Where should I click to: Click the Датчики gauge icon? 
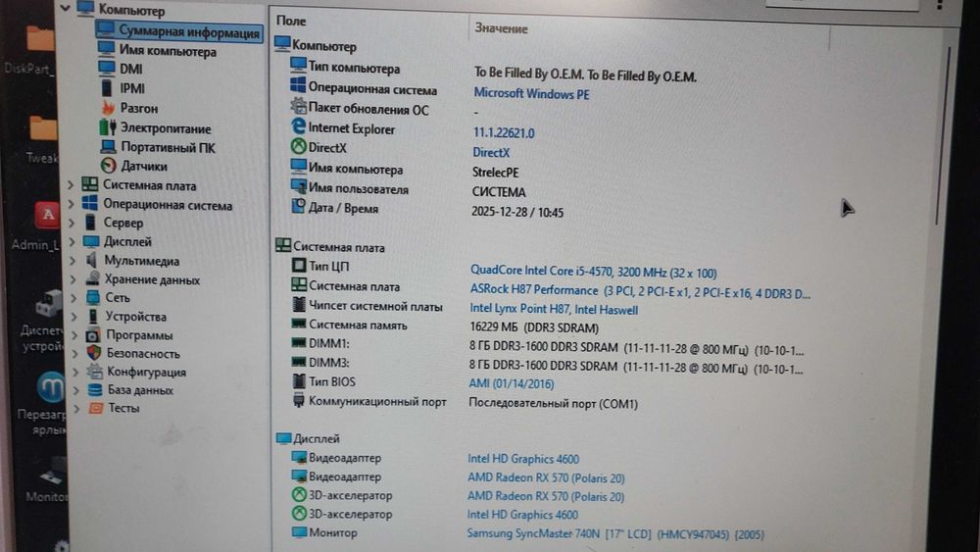[x=108, y=166]
